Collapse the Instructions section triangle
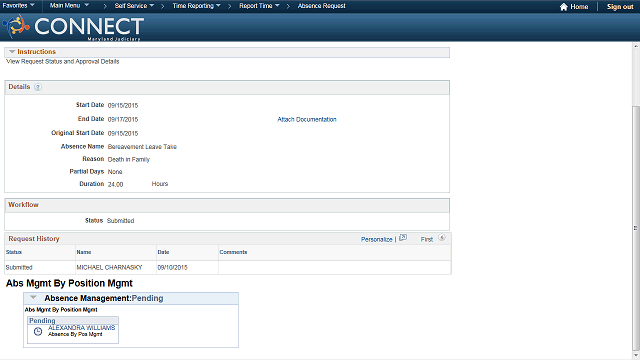The width and height of the screenshot is (640, 360). coord(12,52)
